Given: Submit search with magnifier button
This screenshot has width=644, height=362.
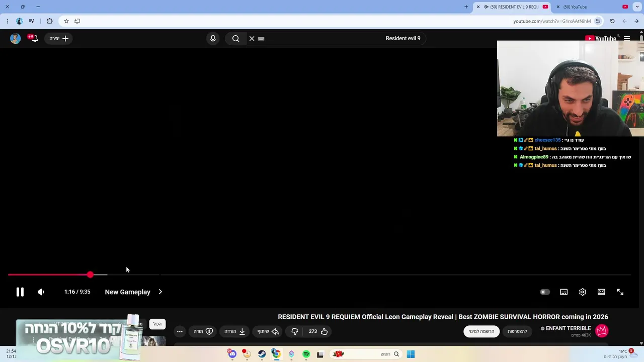Looking at the screenshot, I should [x=235, y=38].
